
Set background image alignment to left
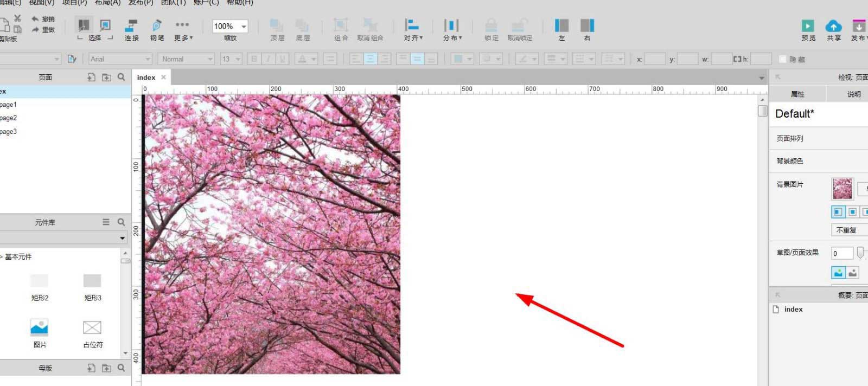838,212
